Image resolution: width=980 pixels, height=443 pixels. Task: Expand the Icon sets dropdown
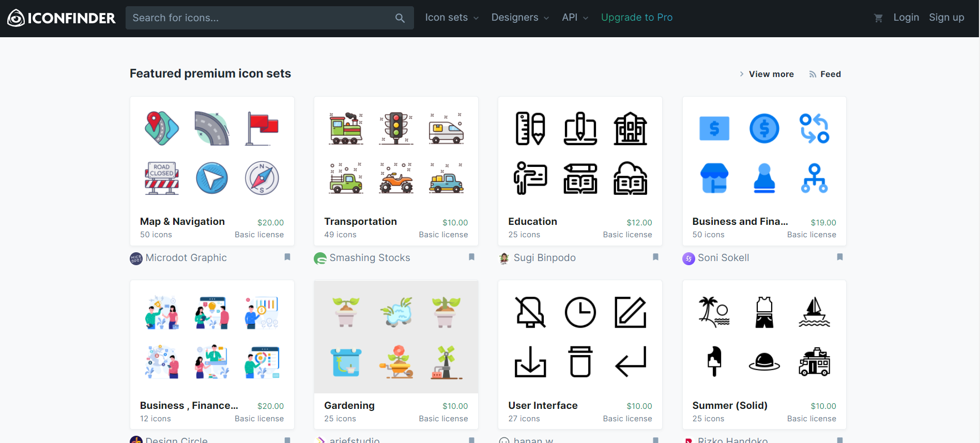click(x=452, y=18)
